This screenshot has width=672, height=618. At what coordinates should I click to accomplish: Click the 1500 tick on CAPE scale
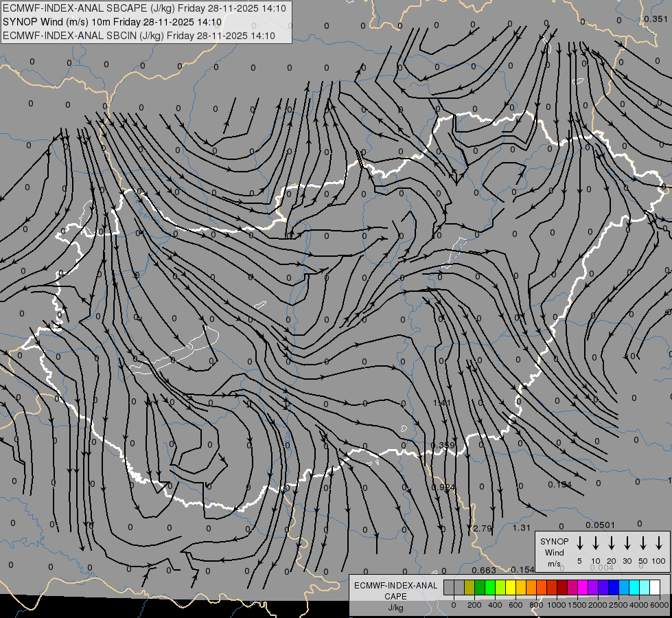tap(577, 605)
